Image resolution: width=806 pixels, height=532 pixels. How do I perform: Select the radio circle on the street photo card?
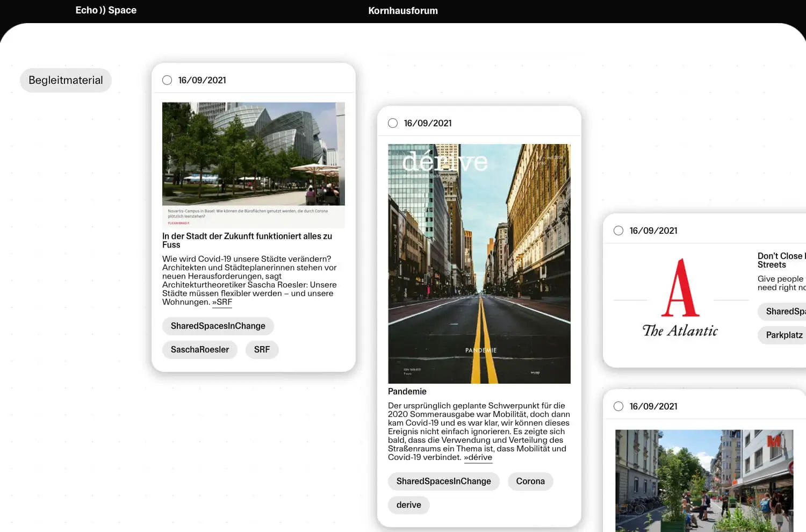point(618,406)
